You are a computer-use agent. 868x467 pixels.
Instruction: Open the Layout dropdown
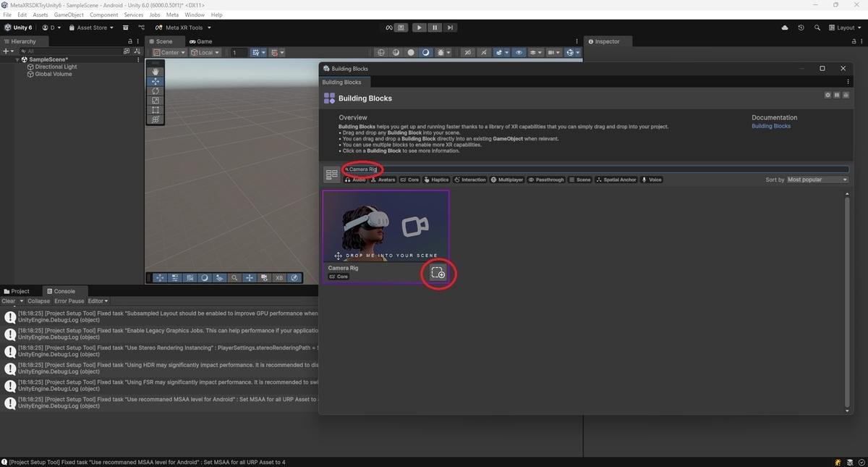(x=846, y=28)
